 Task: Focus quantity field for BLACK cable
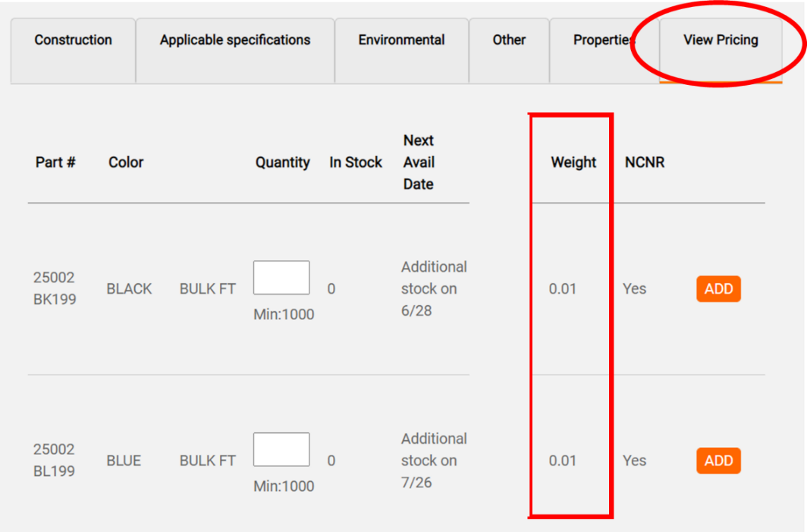(281, 278)
